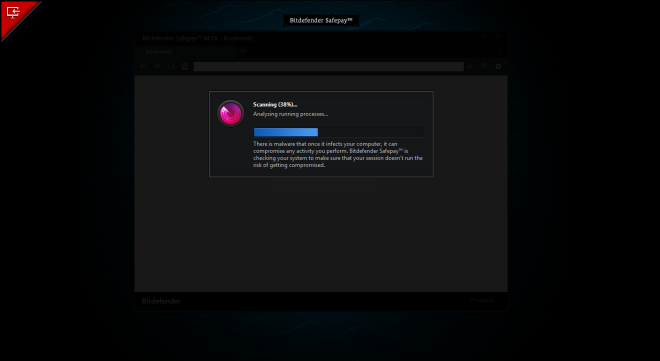This screenshot has width=660, height=361.
Task: Click the add-bookmark icon beside address bar
Action: pyautogui.click(x=470, y=66)
